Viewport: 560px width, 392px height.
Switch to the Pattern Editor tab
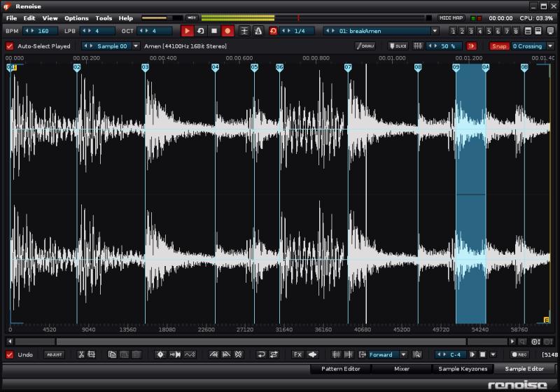pyautogui.click(x=341, y=369)
